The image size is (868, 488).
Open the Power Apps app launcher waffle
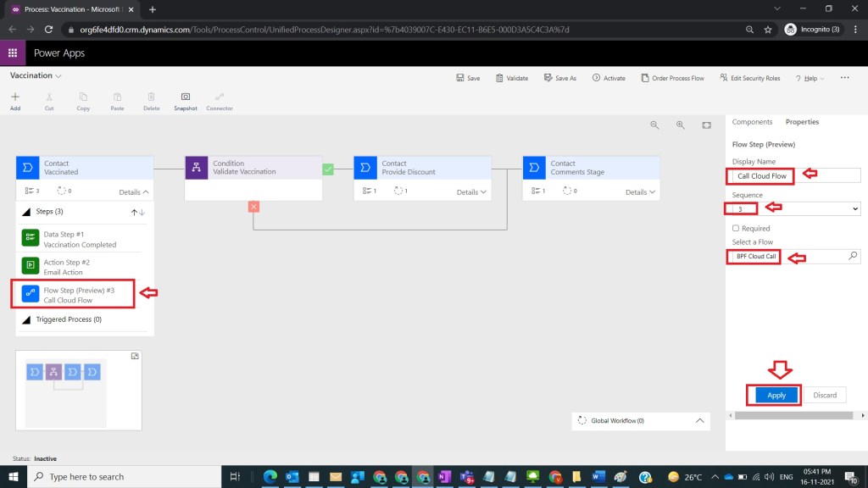tap(13, 53)
